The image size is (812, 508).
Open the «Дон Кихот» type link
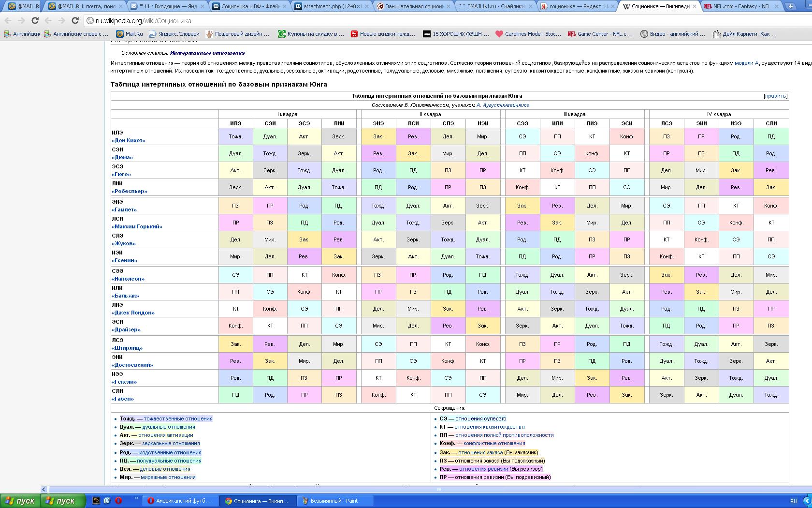coord(129,140)
